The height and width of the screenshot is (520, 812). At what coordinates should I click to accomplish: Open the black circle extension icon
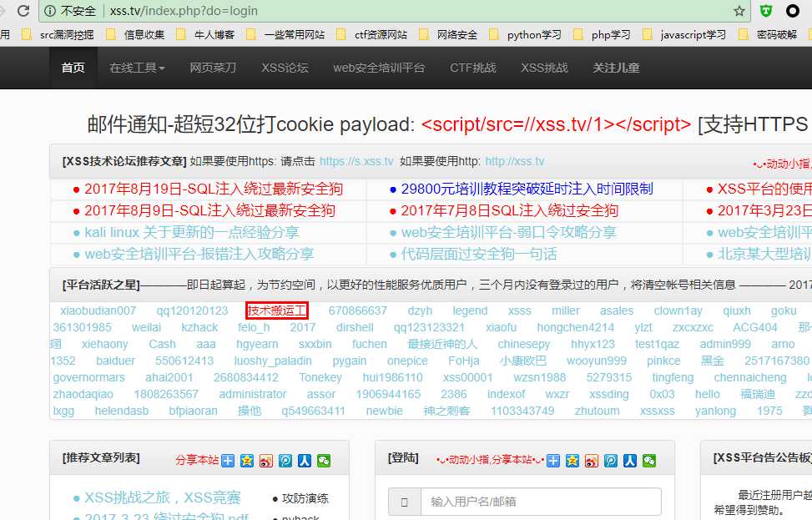point(792,11)
